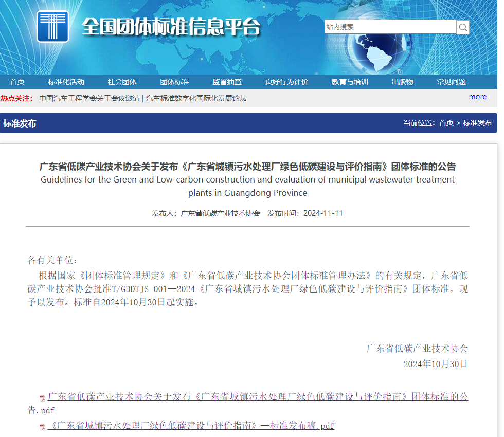
Task: Click the English subtitle Guidelines for the Green
Action: click(x=247, y=186)
